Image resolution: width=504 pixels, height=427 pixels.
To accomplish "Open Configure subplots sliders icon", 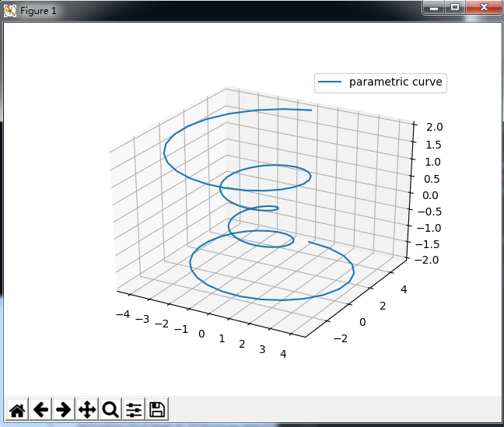I will pos(134,410).
